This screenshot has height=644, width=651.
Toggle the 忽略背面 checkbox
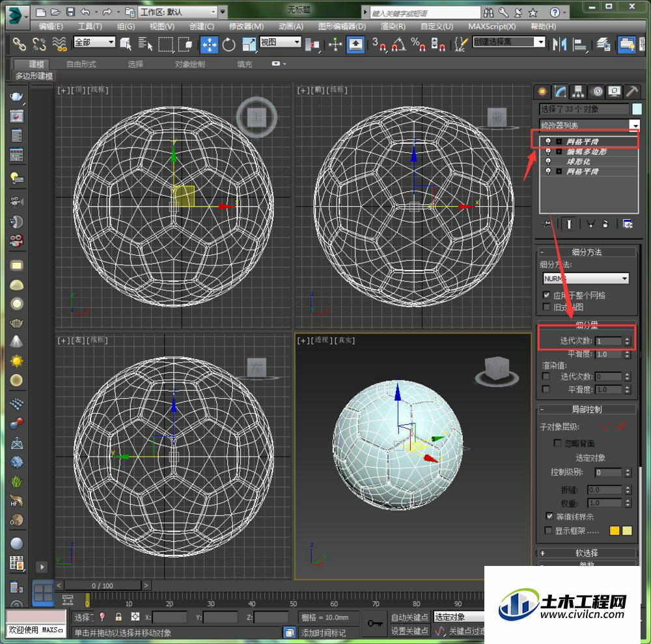coord(558,443)
